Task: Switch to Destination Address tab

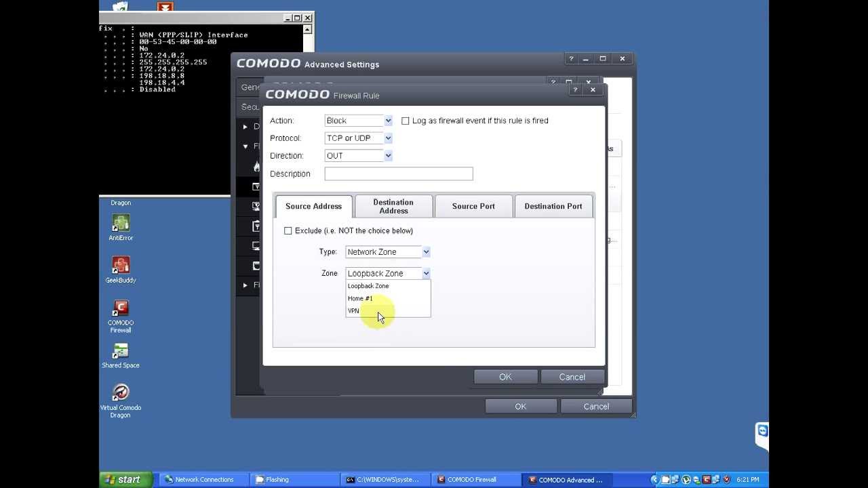Action: [393, 206]
